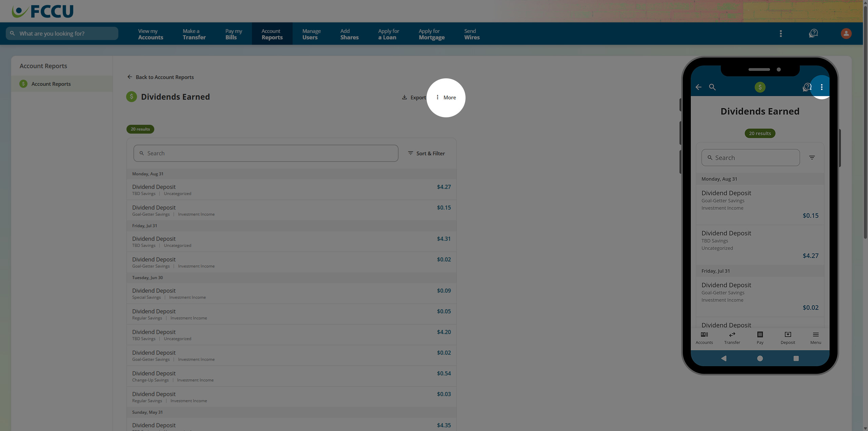Image resolution: width=868 pixels, height=431 pixels.
Task: Click the More three-dot button
Action: [x=446, y=98]
